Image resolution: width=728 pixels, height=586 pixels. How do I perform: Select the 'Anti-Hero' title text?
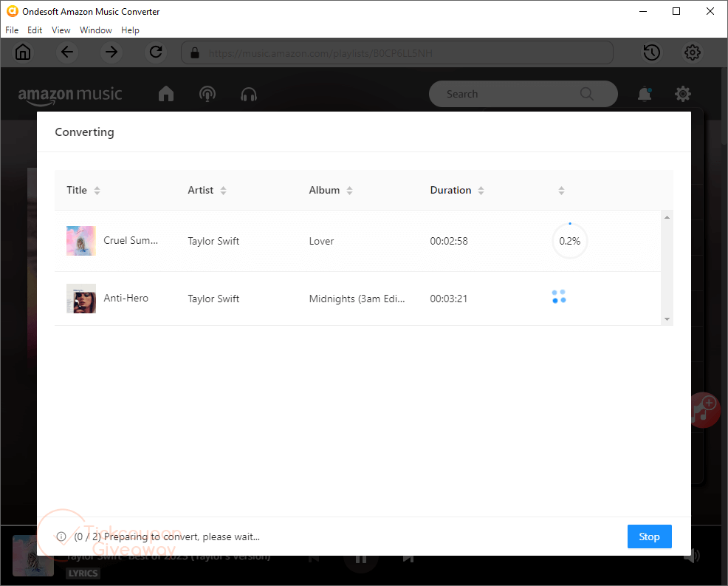tap(126, 298)
